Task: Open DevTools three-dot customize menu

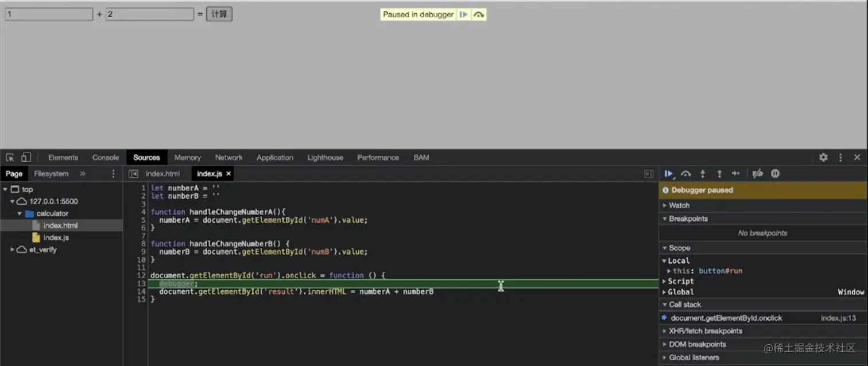Action: [x=840, y=157]
